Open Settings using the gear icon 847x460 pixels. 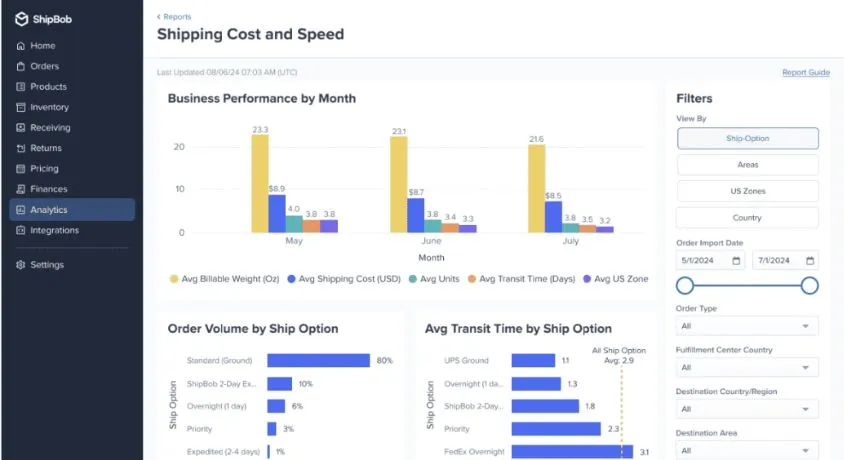[21, 265]
